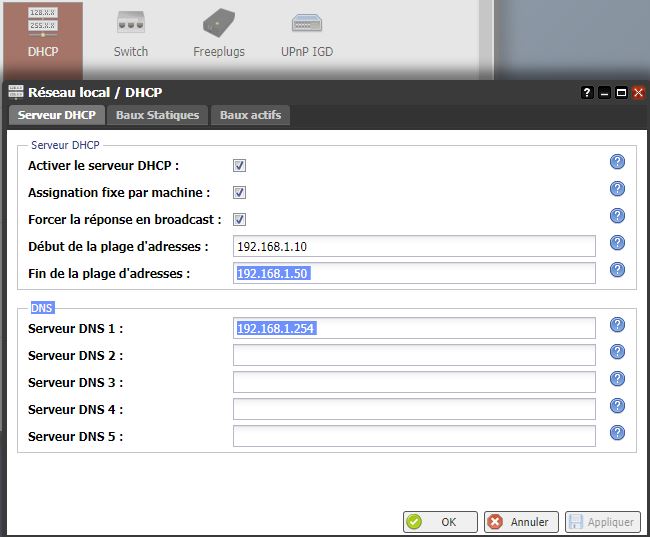Switch to the Serveur DHCP tab
The width and height of the screenshot is (650, 537).
57,115
